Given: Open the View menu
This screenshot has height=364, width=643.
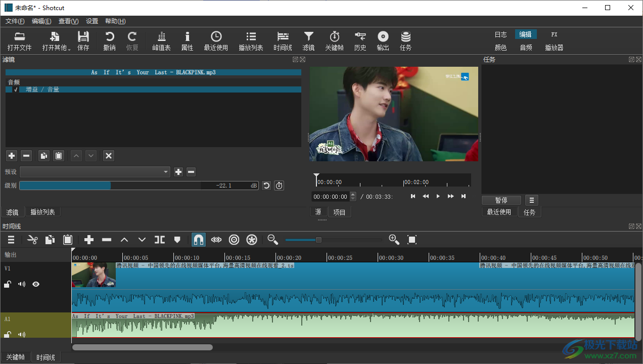Looking at the screenshot, I should (x=68, y=21).
